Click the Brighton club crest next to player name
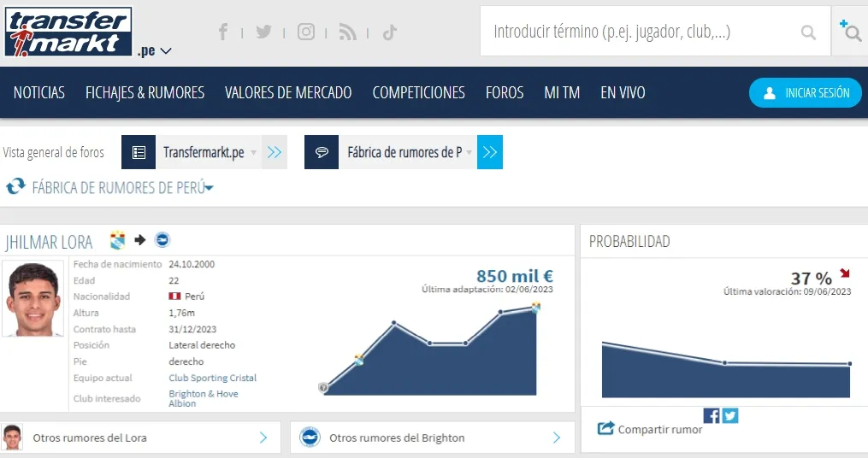 click(x=162, y=240)
